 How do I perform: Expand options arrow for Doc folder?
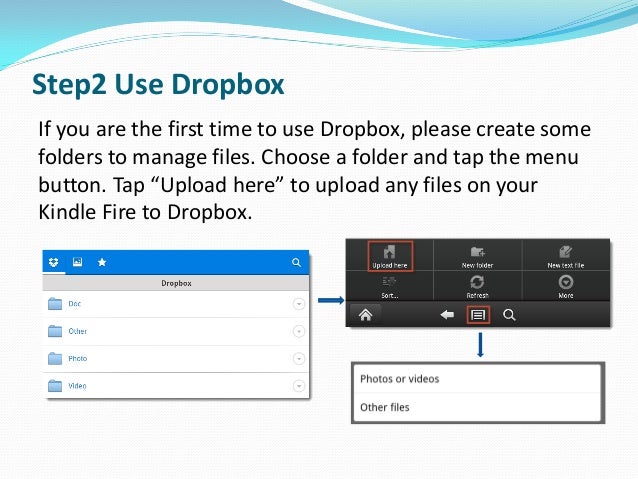click(299, 304)
